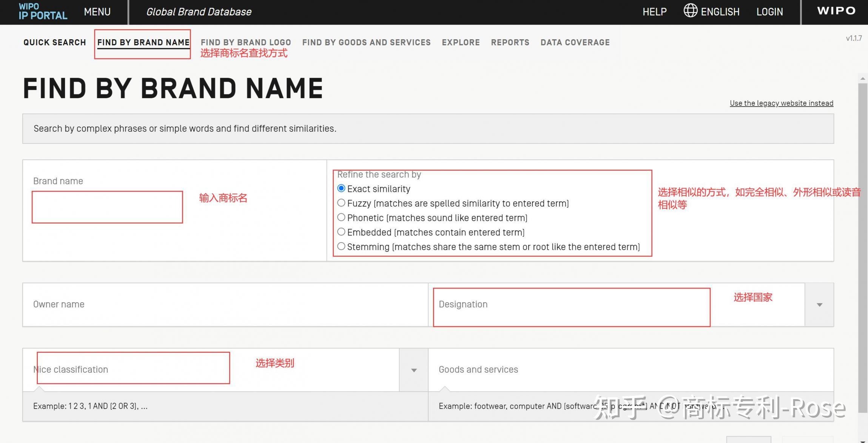Click the WIPO logo at top right
Viewport: 868px width, 443px height.
[x=836, y=11]
